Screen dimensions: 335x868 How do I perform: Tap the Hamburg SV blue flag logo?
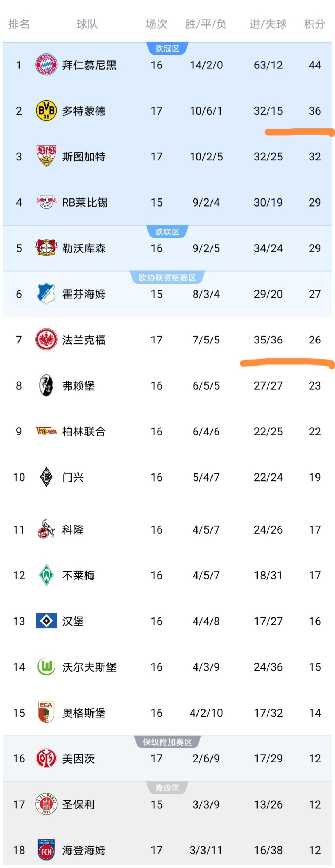pos(46,621)
